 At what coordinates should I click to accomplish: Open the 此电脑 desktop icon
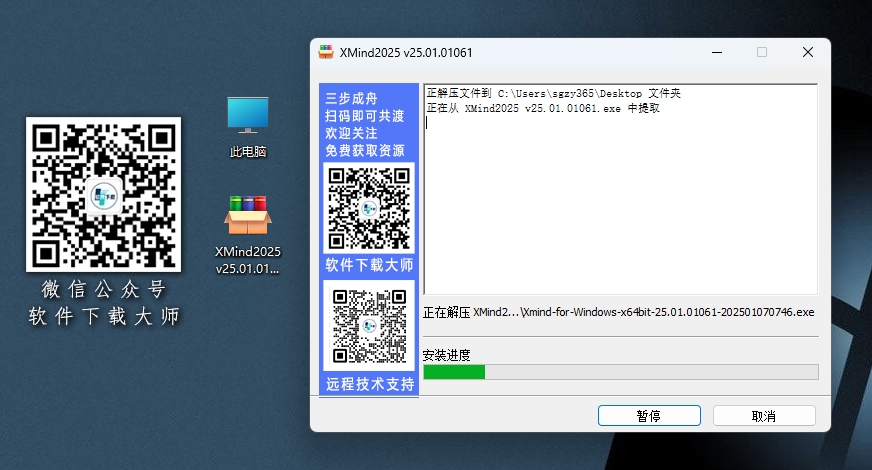247,127
